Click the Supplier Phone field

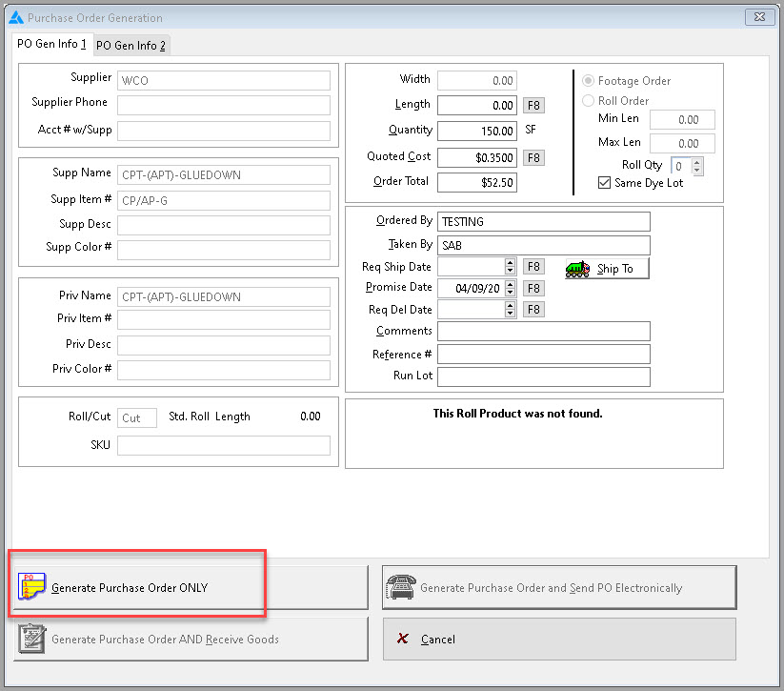tap(224, 106)
